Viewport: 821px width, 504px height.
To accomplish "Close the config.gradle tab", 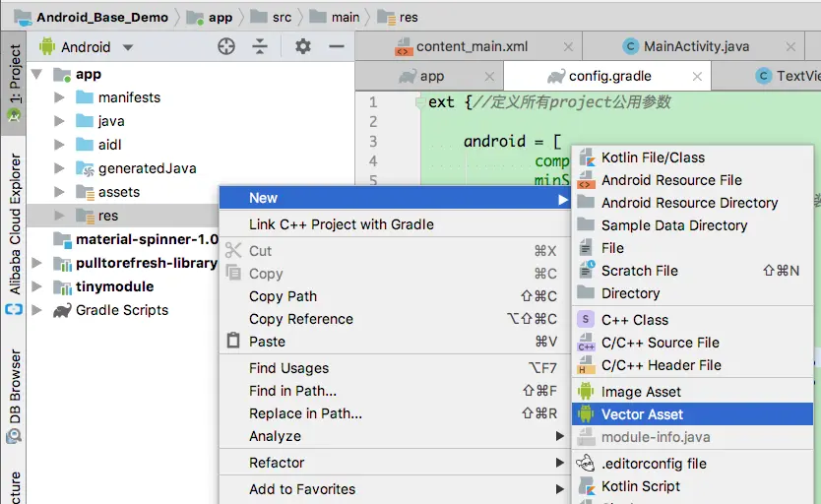I will coord(697,77).
